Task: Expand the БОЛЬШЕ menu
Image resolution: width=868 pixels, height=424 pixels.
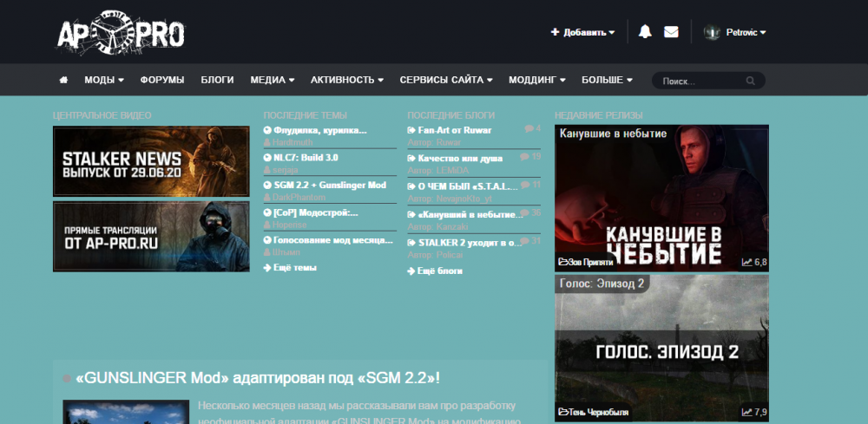Action: (x=607, y=80)
